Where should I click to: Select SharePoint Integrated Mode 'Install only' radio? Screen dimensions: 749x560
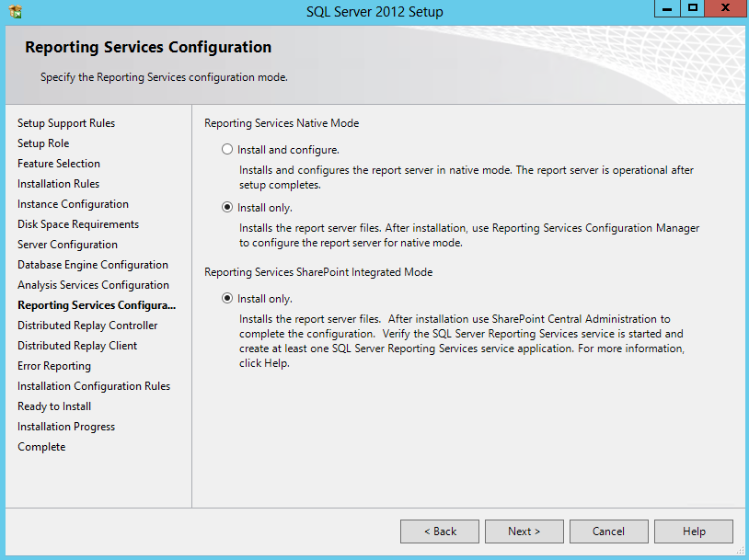227,298
